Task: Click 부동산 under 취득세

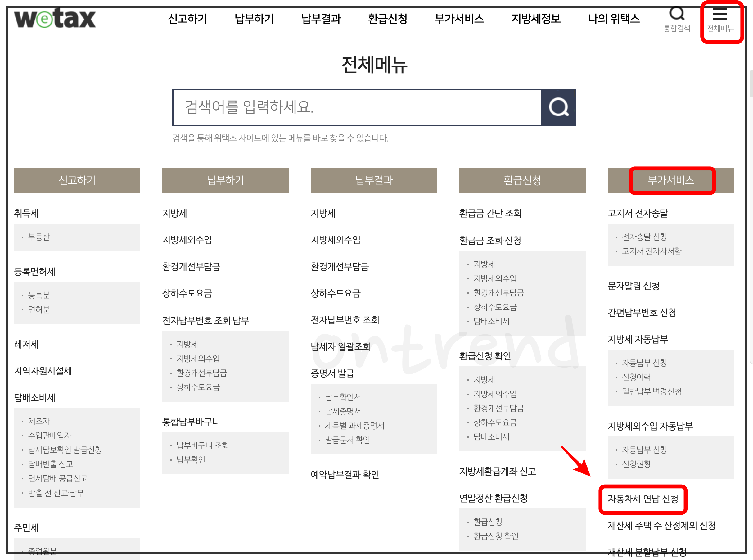Action: (x=39, y=237)
